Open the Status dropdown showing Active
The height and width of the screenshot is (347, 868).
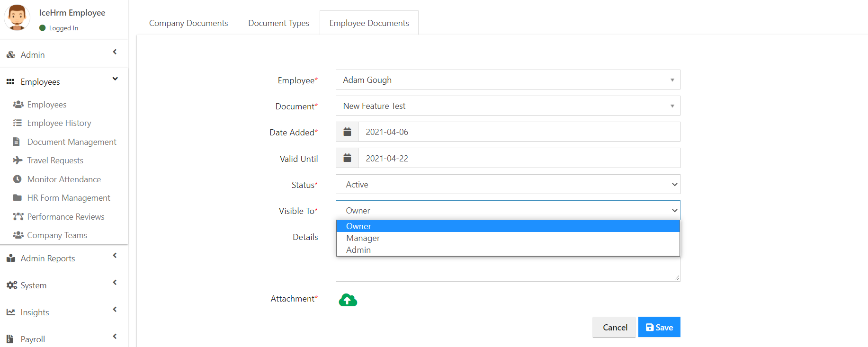pyautogui.click(x=508, y=184)
